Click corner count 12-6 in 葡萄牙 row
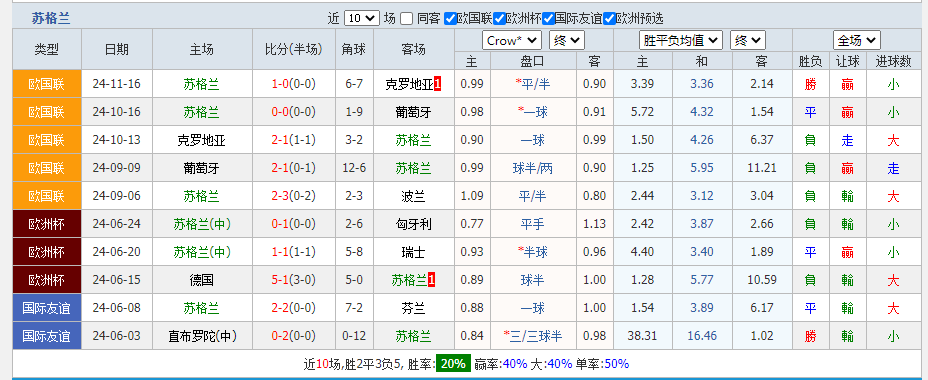Viewport: 928px width, 380px height. 354,168
